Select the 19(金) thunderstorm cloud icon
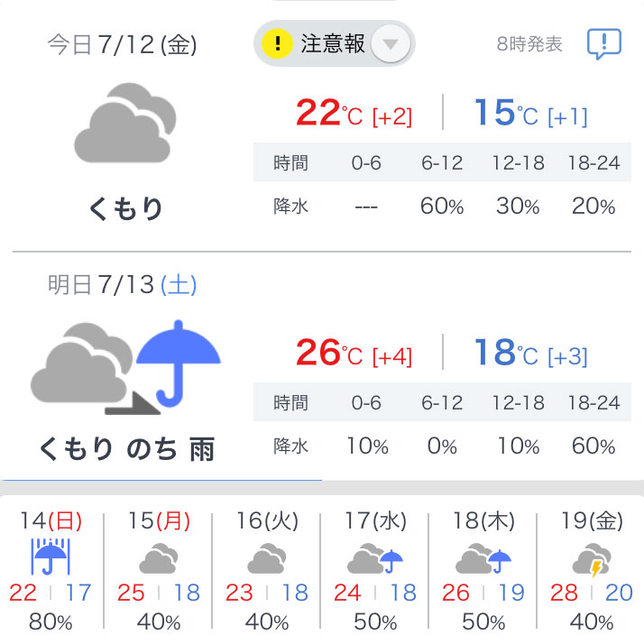Screen dimensions: 644x644 pos(592,559)
